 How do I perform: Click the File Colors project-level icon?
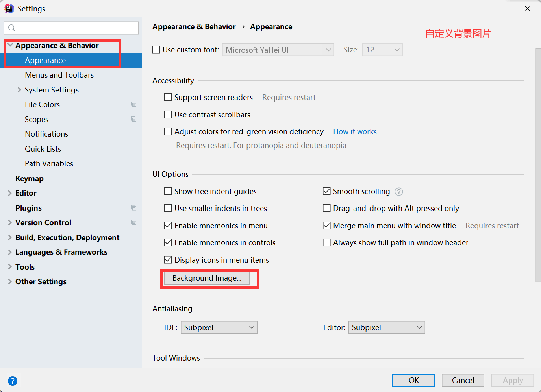(x=133, y=104)
